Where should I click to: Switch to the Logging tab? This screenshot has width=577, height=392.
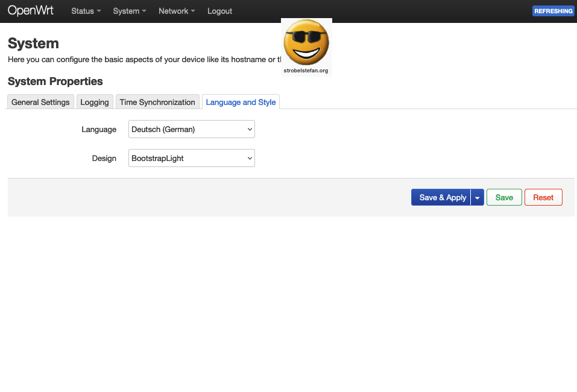tap(95, 102)
